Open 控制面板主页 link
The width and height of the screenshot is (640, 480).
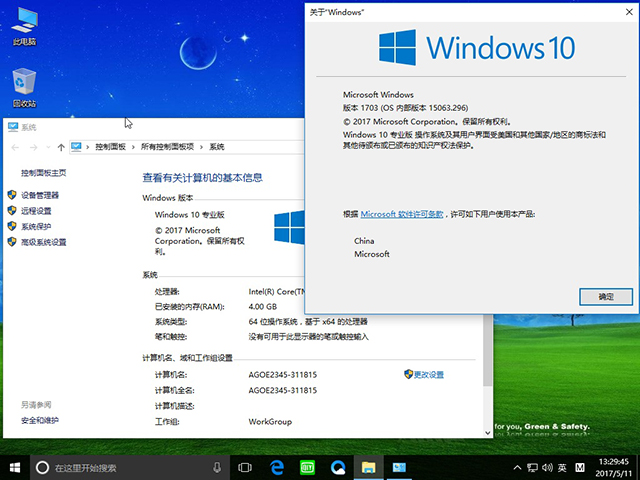tap(44, 173)
